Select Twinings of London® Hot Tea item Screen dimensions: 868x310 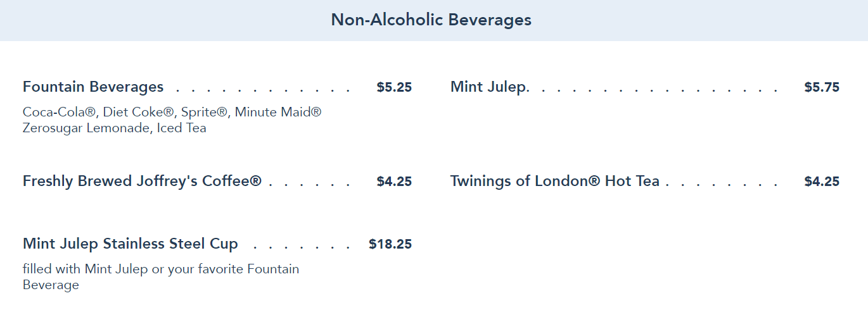point(554,182)
